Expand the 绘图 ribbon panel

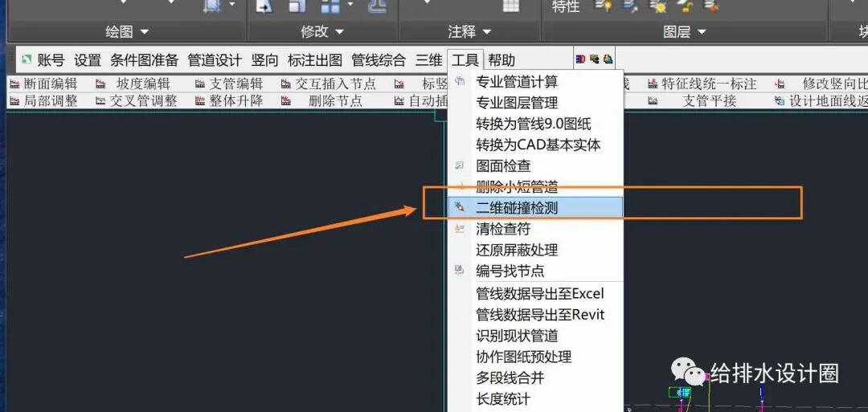pos(127,31)
